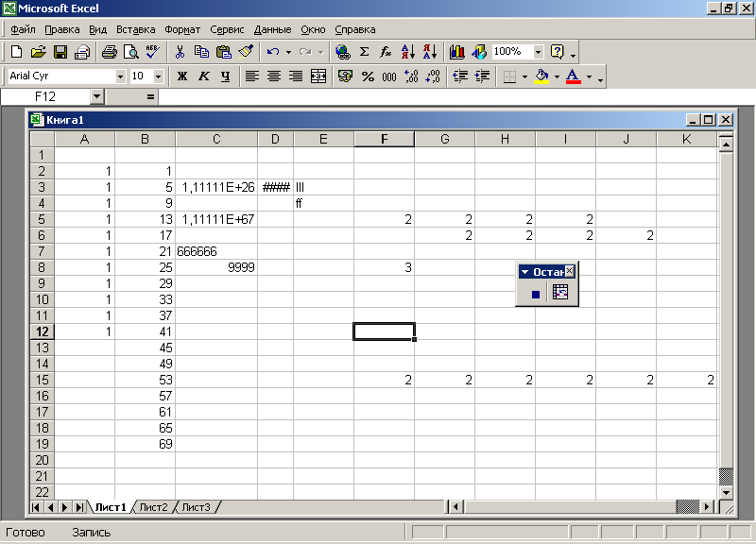Click the Currency style icon
The image size is (756, 544).
click(345, 76)
